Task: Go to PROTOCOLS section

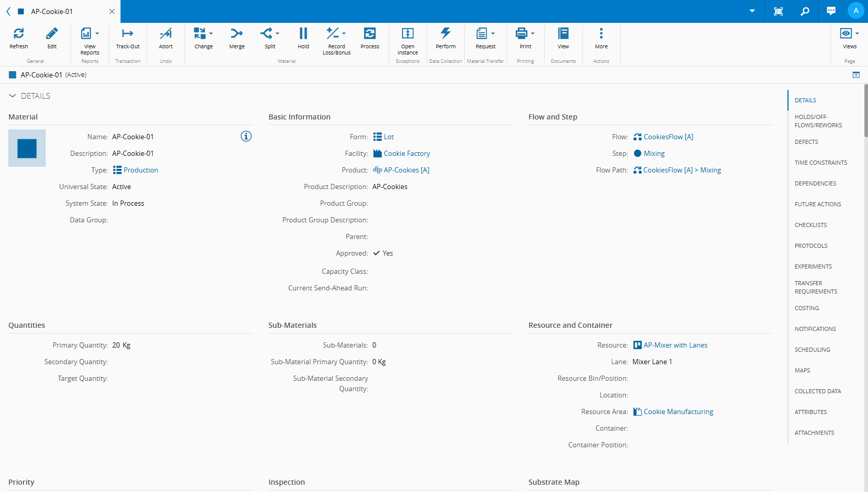Action: [811, 246]
